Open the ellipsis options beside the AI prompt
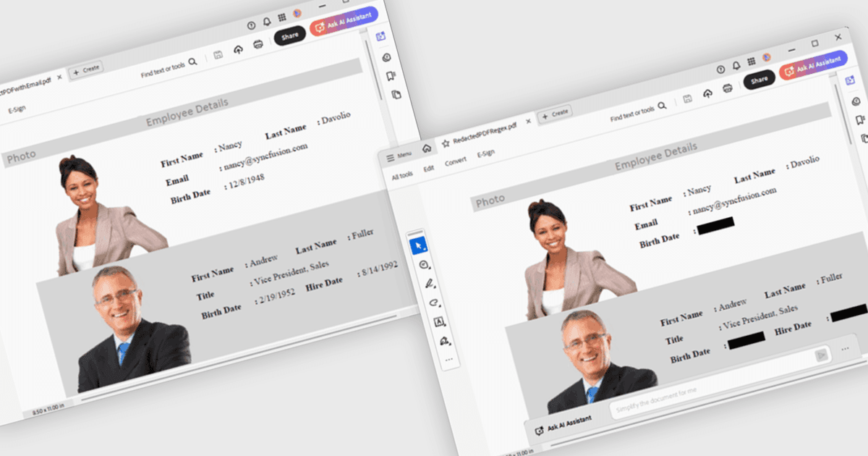Viewport: 868px width, 456px height. [845, 349]
